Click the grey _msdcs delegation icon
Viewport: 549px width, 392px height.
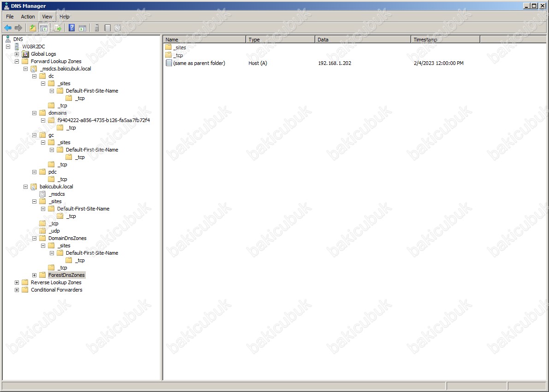pyautogui.click(x=42, y=194)
